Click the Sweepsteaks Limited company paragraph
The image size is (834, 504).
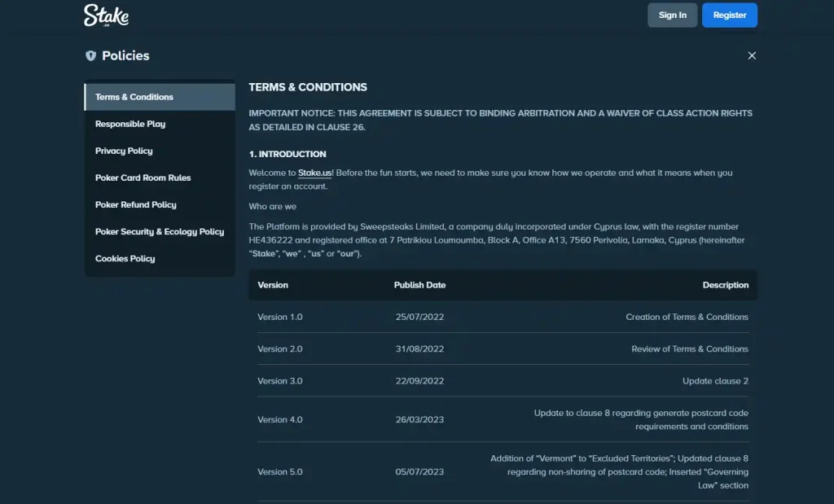[x=497, y=239]
